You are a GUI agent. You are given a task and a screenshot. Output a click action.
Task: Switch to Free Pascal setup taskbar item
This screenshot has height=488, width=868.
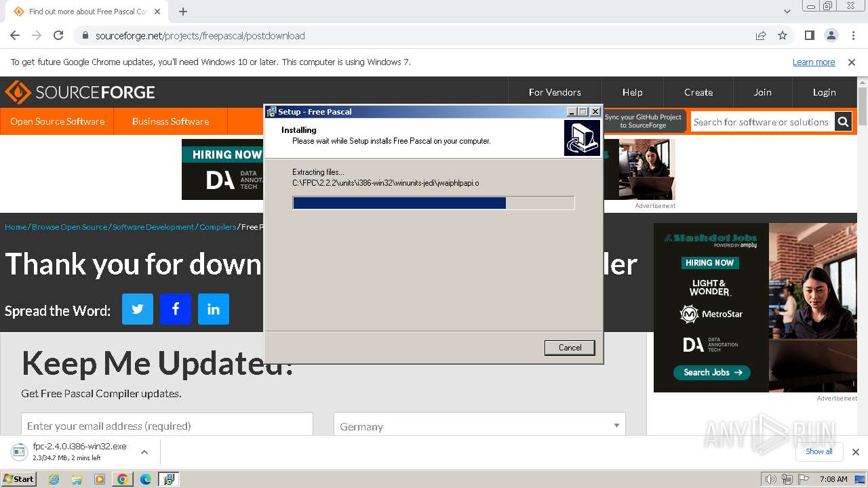(168, 479)
